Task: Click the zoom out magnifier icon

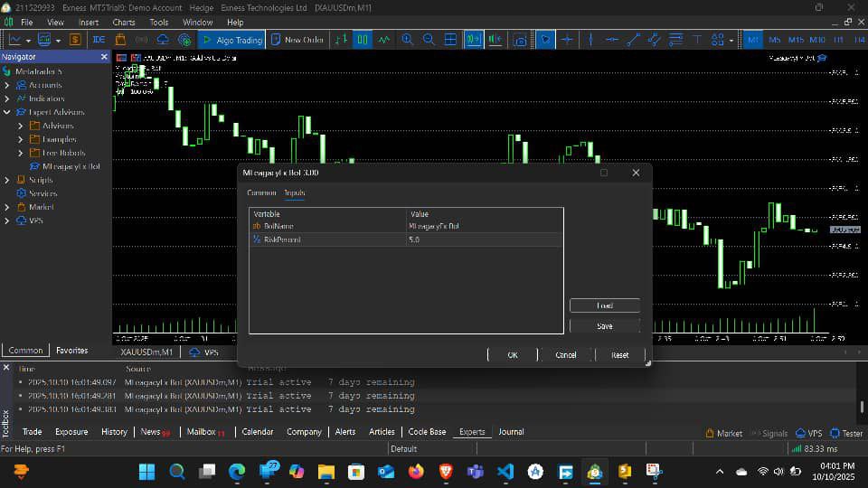Action: pyautogui.click(x=429, y=40)
